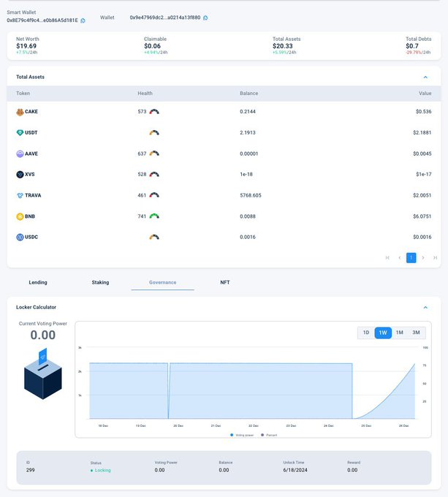Click BNB green health gauge icon

[x=154, y=216]
